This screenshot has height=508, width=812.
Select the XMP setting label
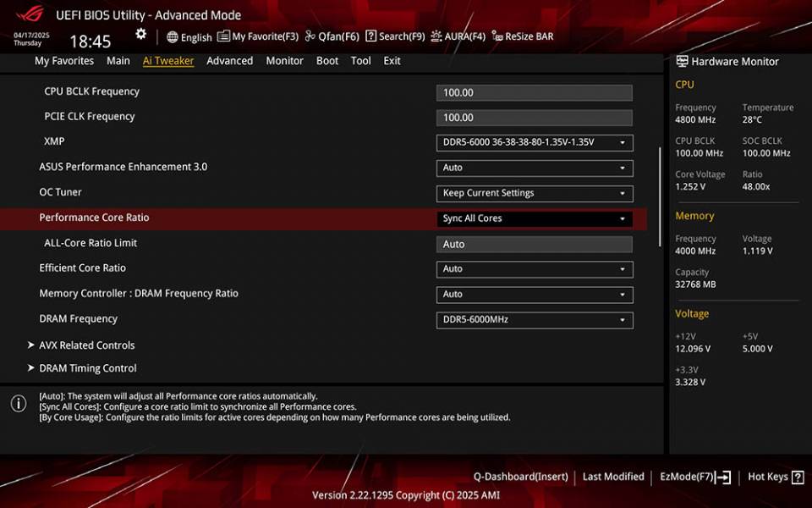pyautogui.click(x=54, y=141)
